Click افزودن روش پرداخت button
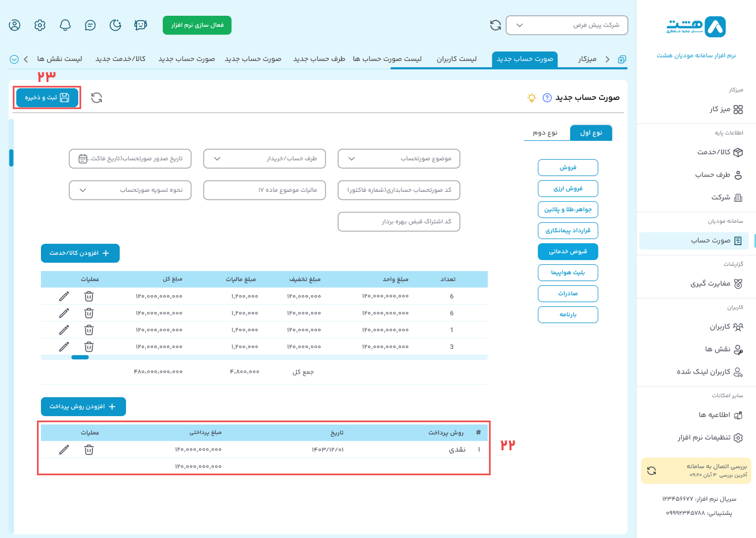This screenshot has height=538, width=756. 83,407
